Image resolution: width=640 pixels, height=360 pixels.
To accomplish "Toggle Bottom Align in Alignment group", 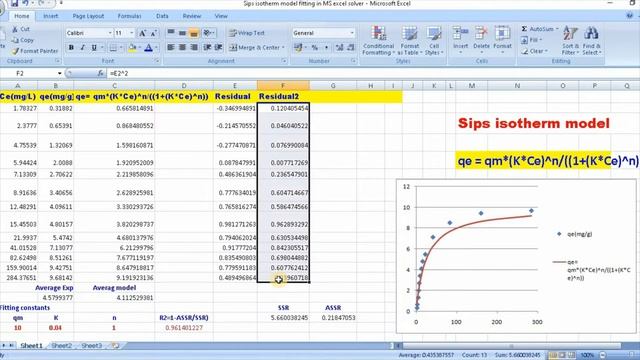I will pyautogui.click(x=194, y=33).
